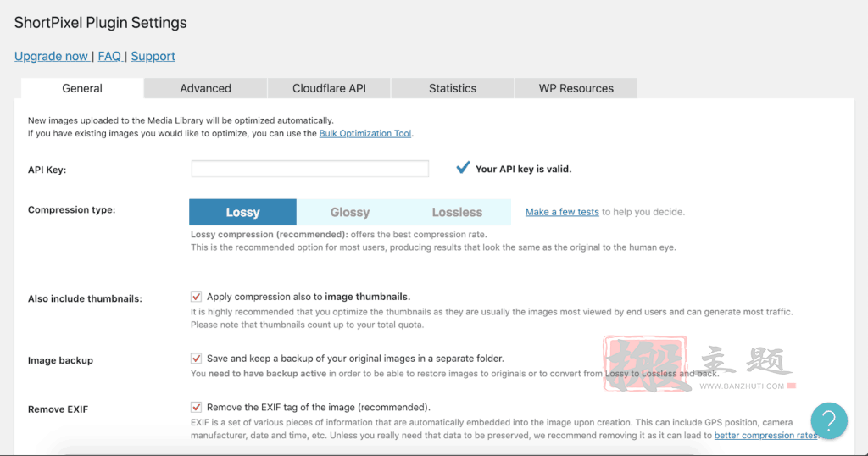This screenshot has height=456, width=868.
Task: Click the ShortPixel Plugin Settings heading
Action: 100,23
